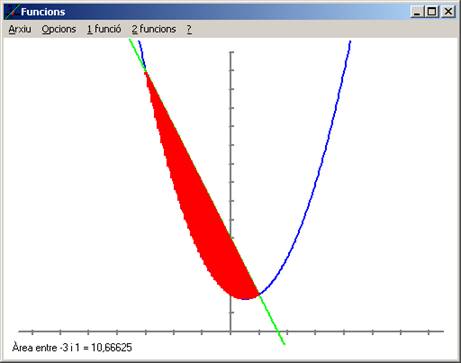The height and width of the screenshot is (363, 461).
Task: Click the Funcions title bar text
Action: pyautogui.click(x=43, y=12)
